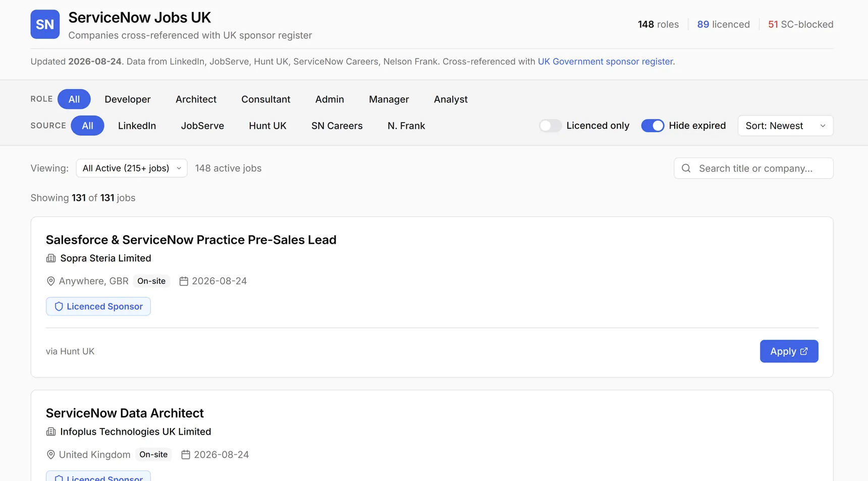Filter source by Hunt UK
This screenshot has width=868, height=481.
click(267, 126)
